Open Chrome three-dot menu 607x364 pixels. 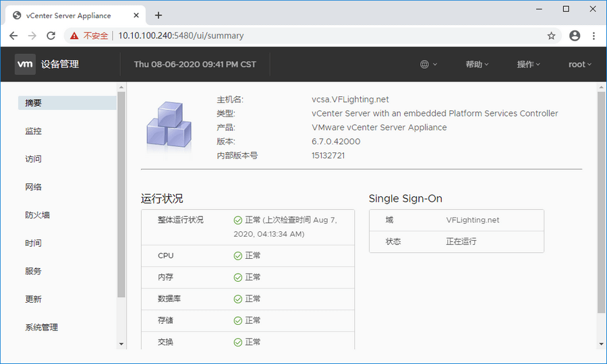[x=594, y=36]
